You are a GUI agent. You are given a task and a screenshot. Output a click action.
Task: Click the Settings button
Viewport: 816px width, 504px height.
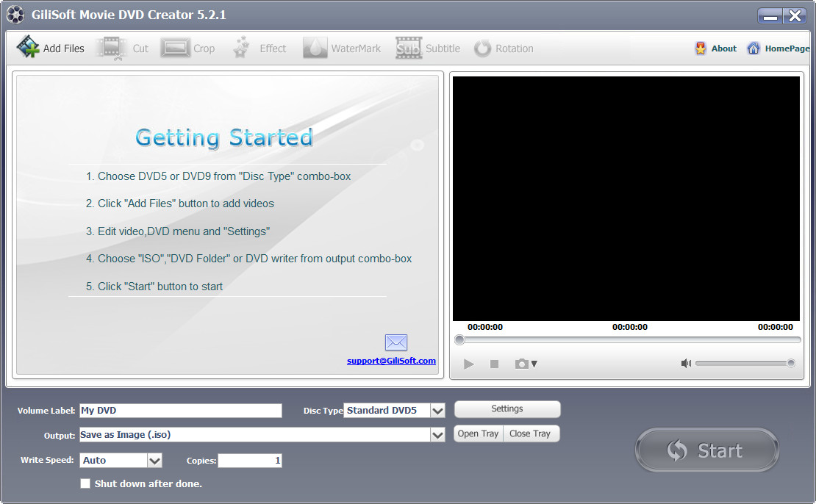[x=507, y=408]
